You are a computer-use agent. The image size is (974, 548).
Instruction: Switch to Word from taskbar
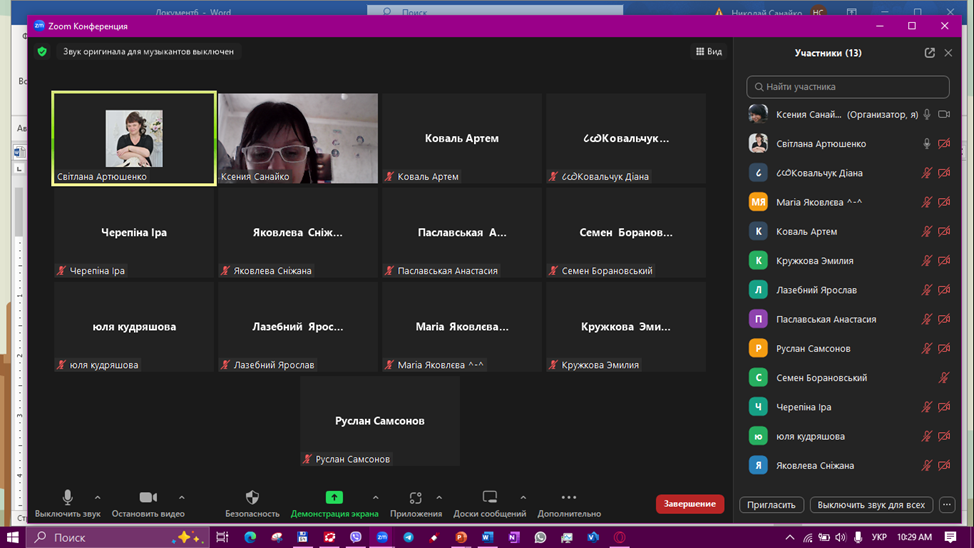pos(488,537)
